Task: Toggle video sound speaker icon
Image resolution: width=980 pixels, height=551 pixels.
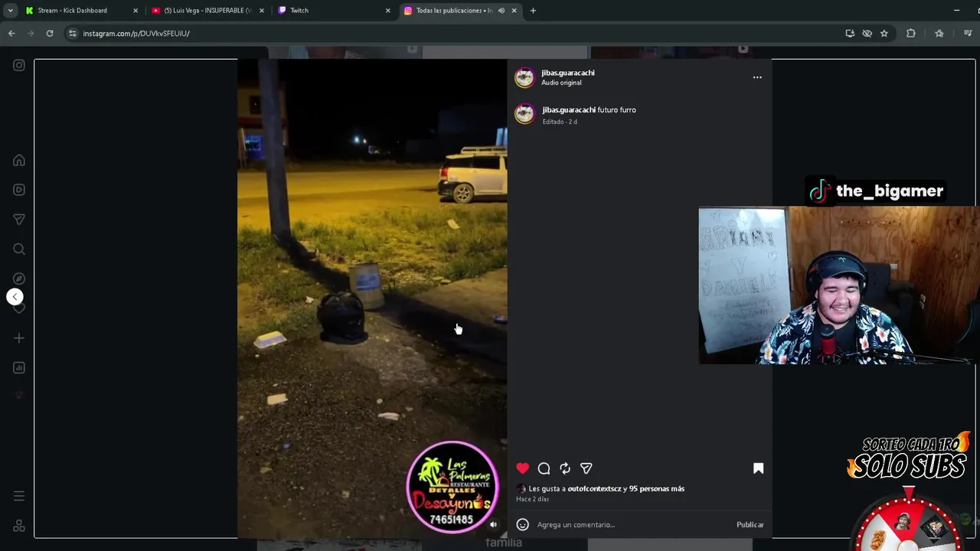Action: tap(493, 525)
